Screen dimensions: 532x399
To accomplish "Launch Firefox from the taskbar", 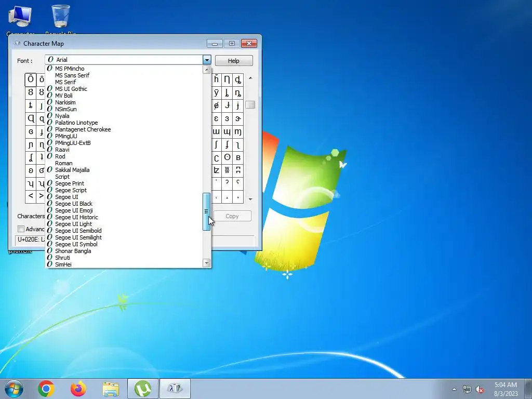I will tap(78, 389).
